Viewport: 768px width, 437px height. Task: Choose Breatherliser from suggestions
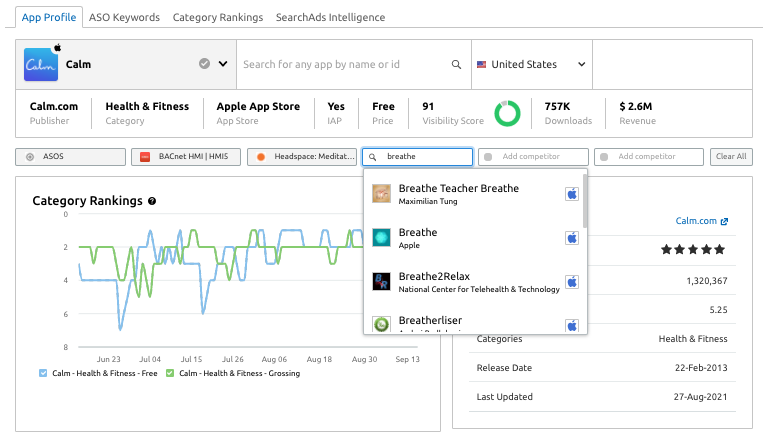(x=473, y=322)
